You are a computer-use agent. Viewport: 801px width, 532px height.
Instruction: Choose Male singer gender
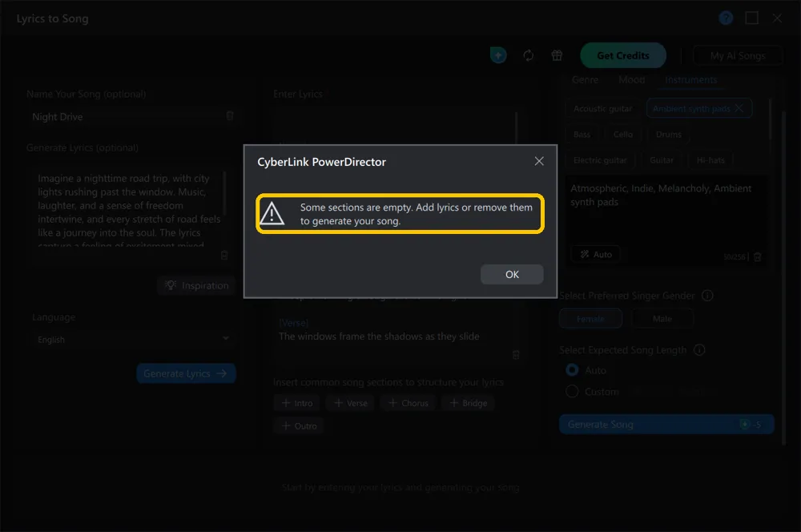pos(662,319)
